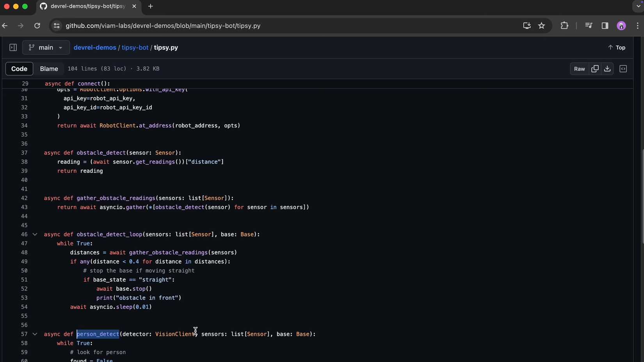Click the '104 lines (83 loc) · 3.82 KB' text
The image size is (644, 362).
[114, 69]
